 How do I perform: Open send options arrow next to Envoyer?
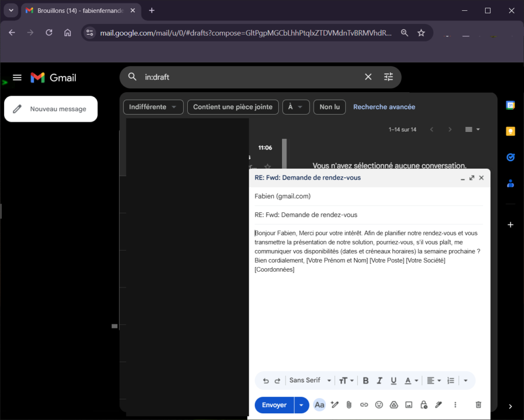click(301, 405)
